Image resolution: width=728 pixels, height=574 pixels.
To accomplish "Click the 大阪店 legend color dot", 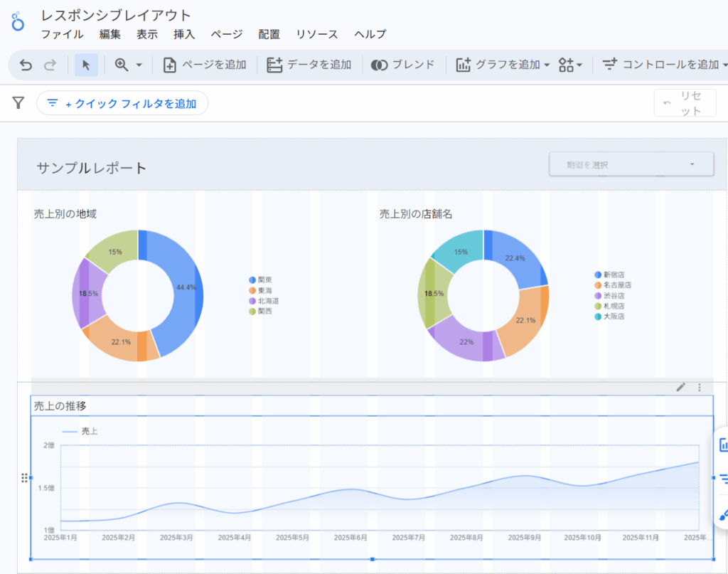I will (x=598, y=317).
